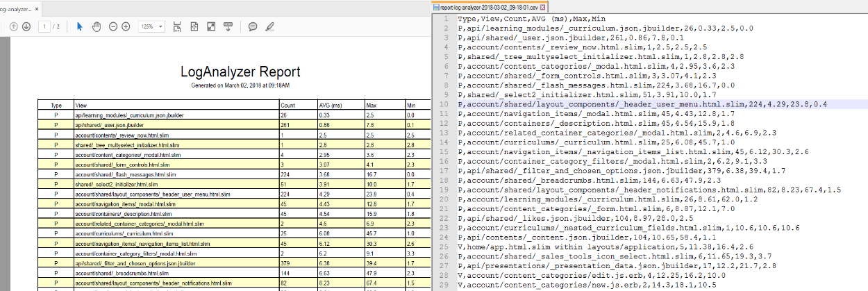The image size is (868, 291).
Task: Add a comment with speech bubble icon
Action: tap(253, 26)
